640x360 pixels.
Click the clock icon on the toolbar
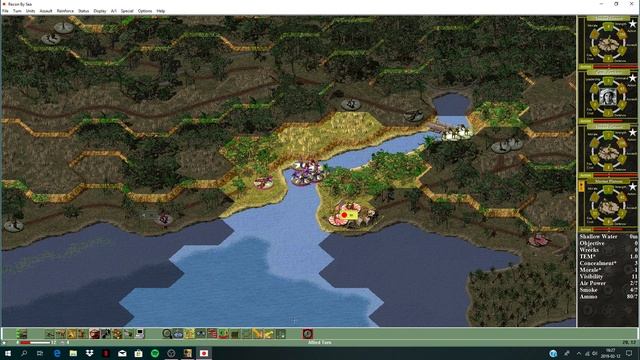click(x=308, y=334)
